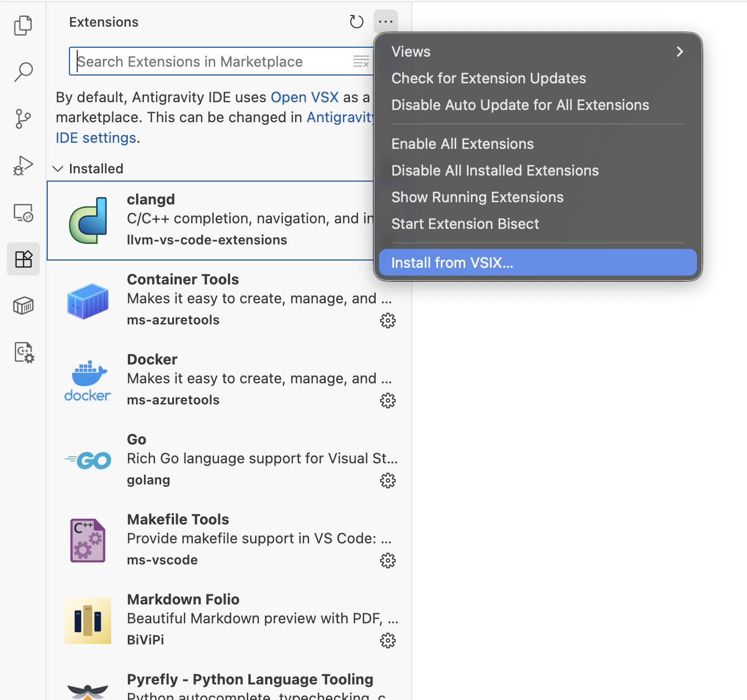Viewport: 747px width, 700px height.
Task: Open manage gear for Markdown Folio
Action: click(388, 640)
